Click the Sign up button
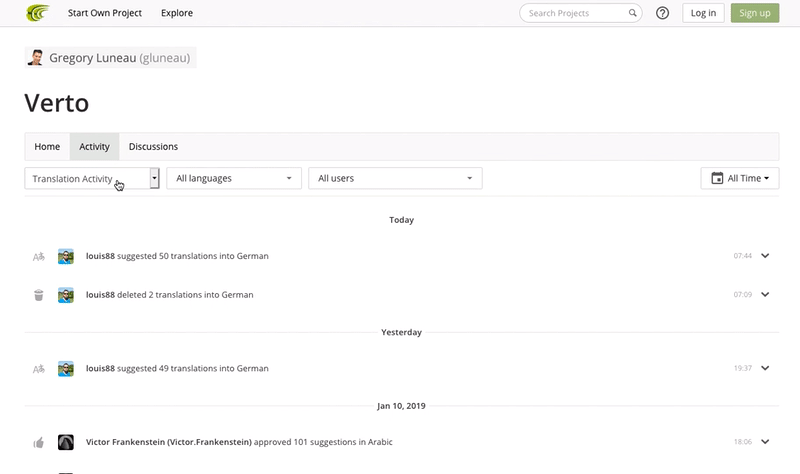 755,13
